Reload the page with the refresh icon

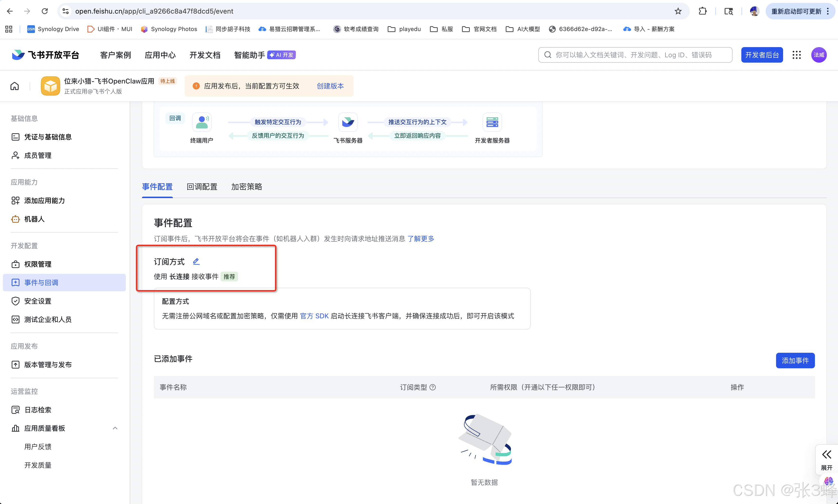tap(44, 11)
